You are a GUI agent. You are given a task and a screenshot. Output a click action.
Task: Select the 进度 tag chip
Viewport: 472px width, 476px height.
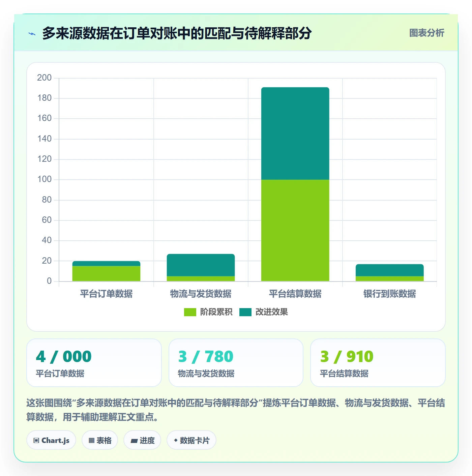pos(142,440)
